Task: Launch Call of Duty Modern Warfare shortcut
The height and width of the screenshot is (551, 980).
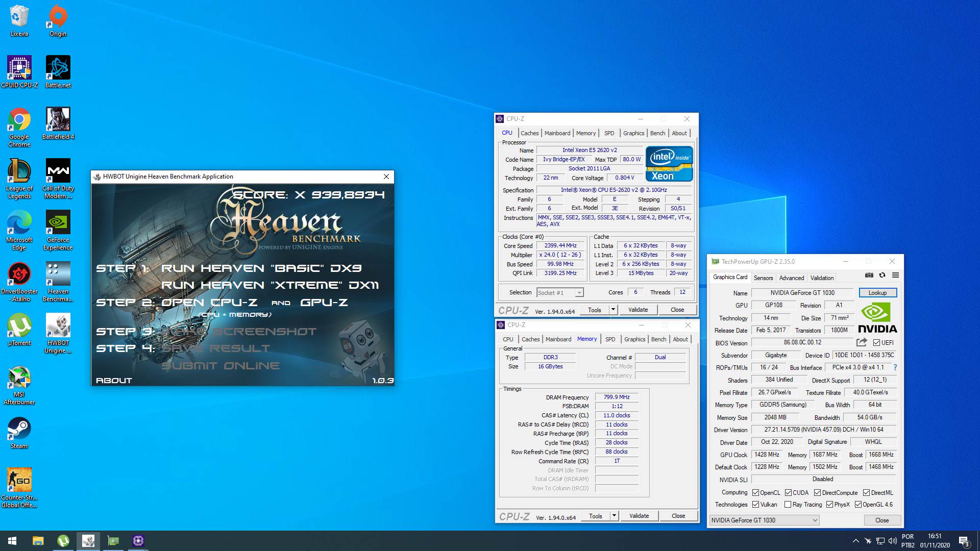Action: (x=58, y=179)
